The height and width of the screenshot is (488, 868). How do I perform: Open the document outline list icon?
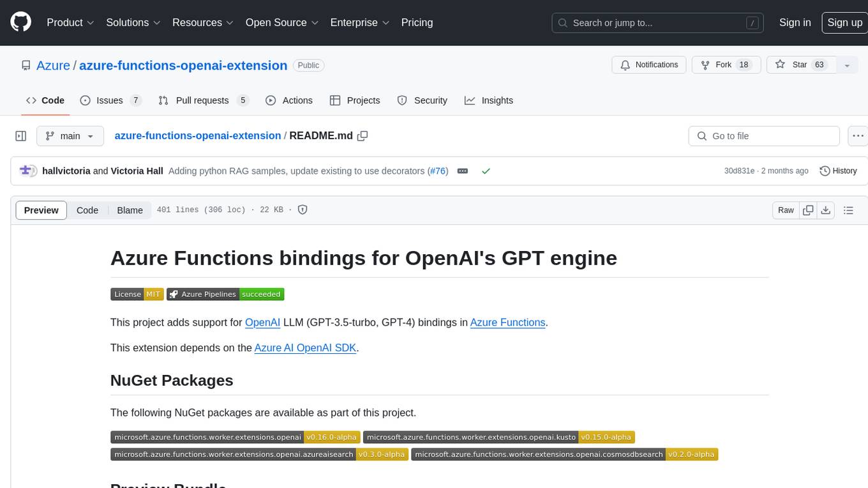(848, 210)
